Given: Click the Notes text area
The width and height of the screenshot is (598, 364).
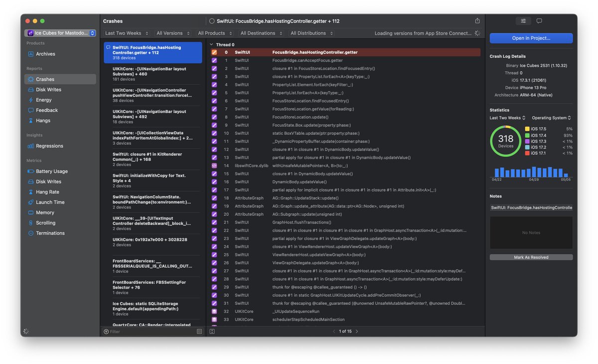Looking at the screenshot, I should [531, 233].
